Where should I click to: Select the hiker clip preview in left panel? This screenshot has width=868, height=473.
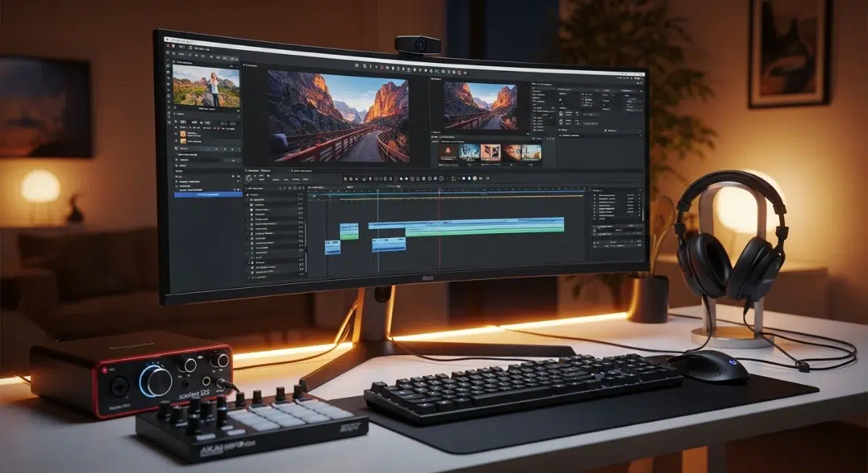click(206, 88)
